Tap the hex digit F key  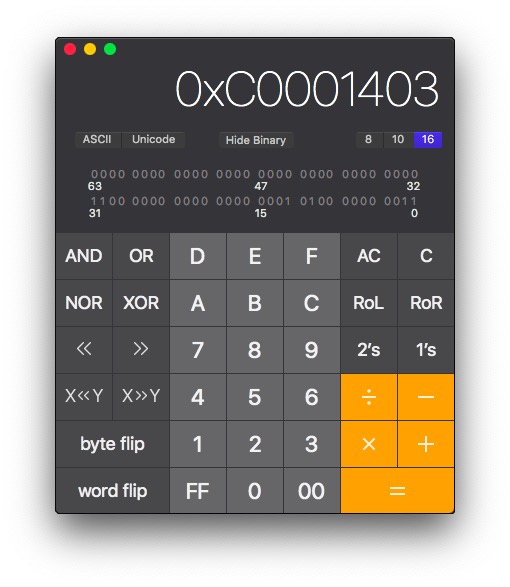point(312,256)
